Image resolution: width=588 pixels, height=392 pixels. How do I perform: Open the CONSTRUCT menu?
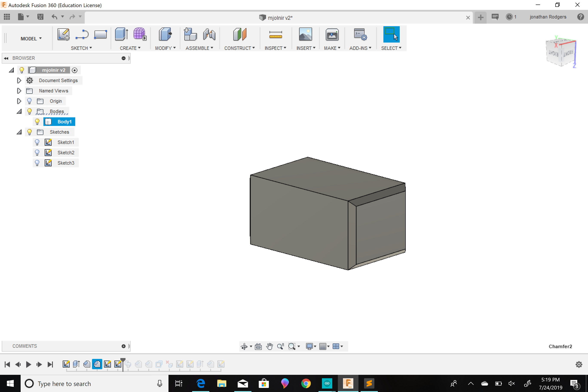tap(239, 48)
